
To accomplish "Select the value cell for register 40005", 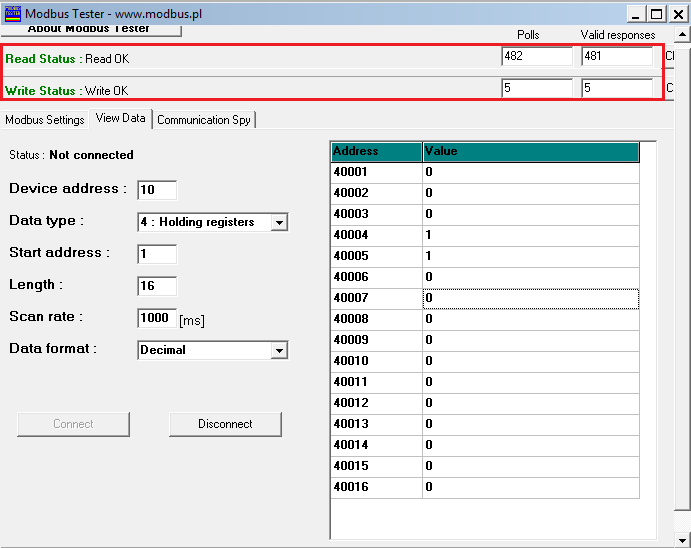I will (x=531, y=256).
